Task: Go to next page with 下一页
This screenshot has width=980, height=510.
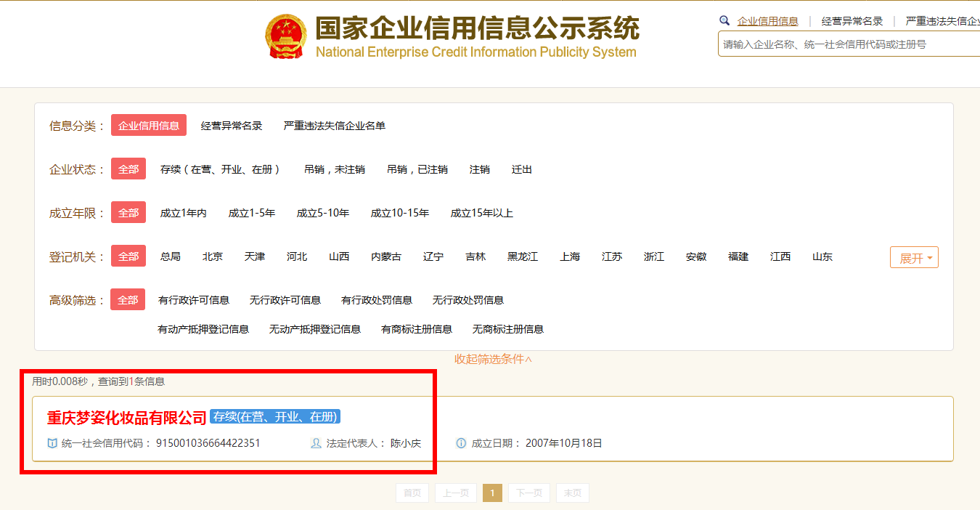Action: click(x=528, y=493)
